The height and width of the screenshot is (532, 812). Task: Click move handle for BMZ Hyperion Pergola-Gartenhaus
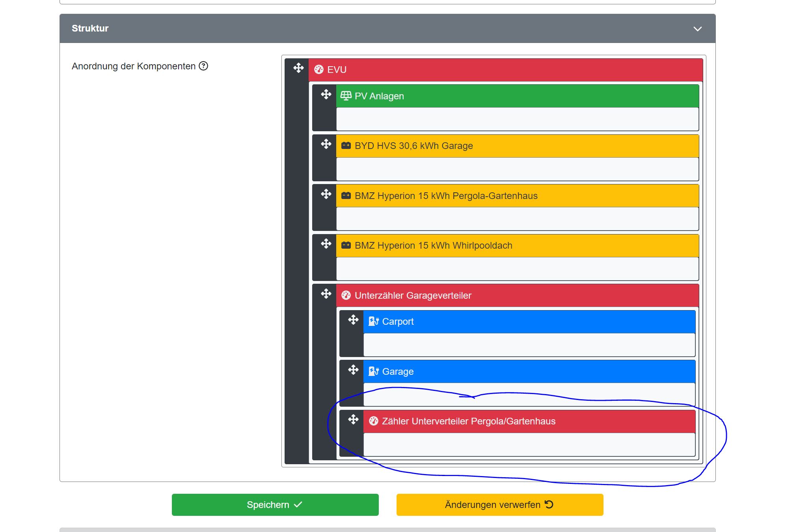pos(326,194)
